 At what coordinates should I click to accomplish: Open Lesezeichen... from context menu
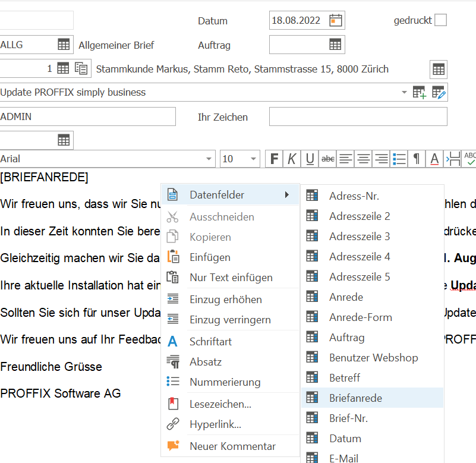(231, 404)
